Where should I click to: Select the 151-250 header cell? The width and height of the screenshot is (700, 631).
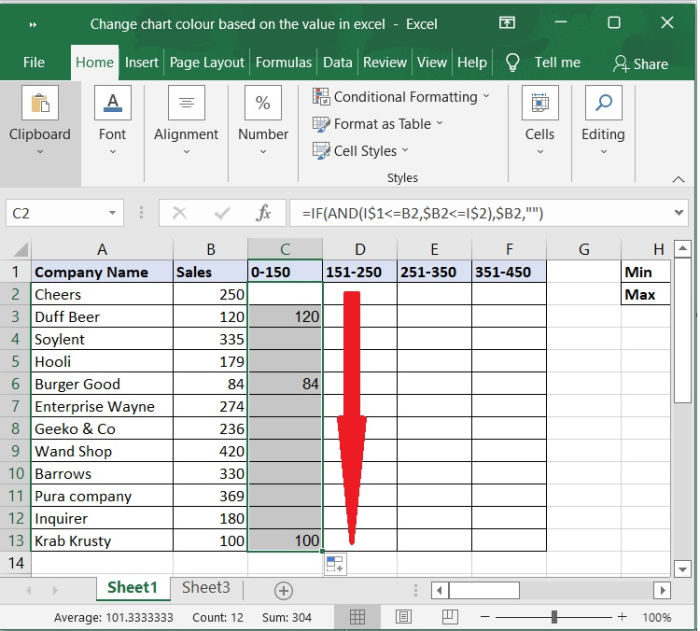[x=360, y=272]
